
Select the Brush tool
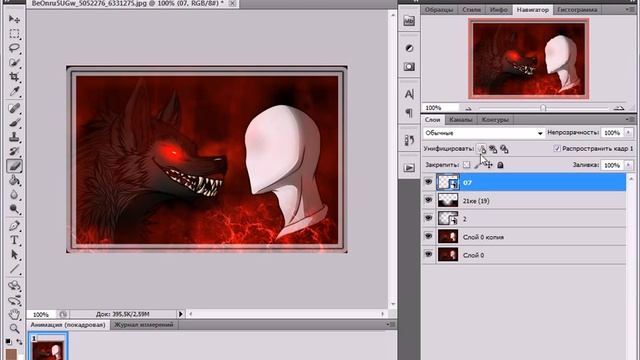tap(14, 123)
